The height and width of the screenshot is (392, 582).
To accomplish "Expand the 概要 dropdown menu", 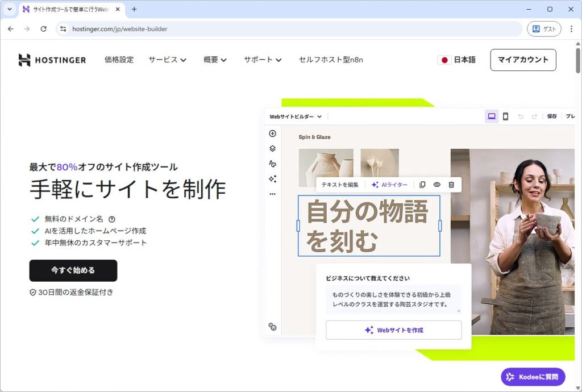I will (215, 60).
